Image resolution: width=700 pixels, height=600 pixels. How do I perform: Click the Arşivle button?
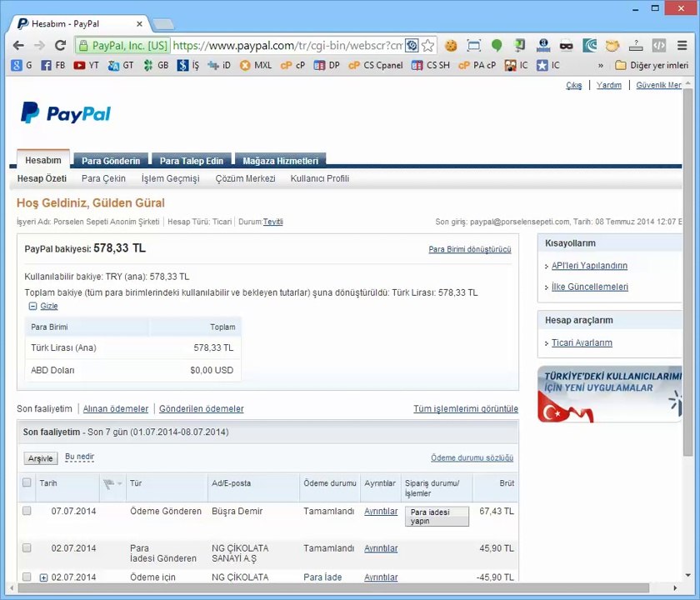click(x=41, y=458)
